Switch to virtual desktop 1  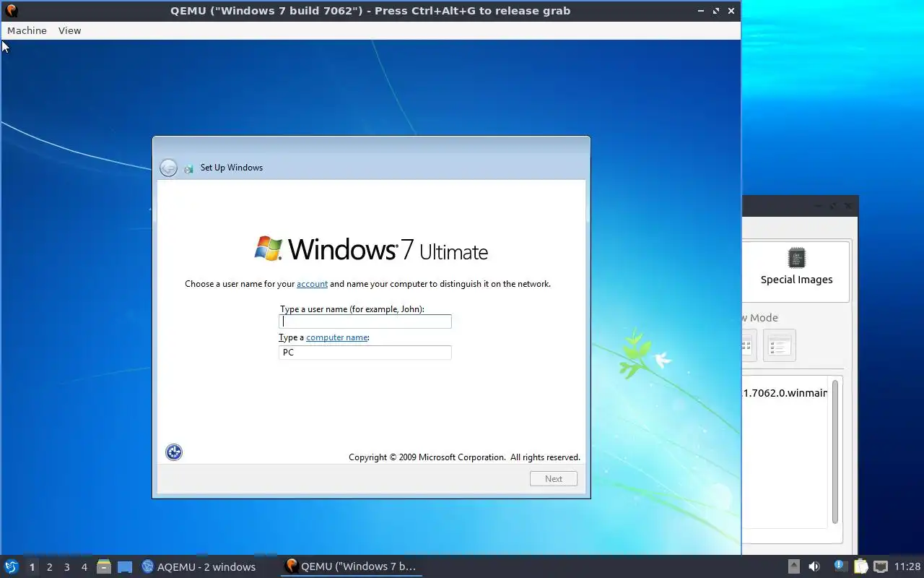tap(32, 567)
